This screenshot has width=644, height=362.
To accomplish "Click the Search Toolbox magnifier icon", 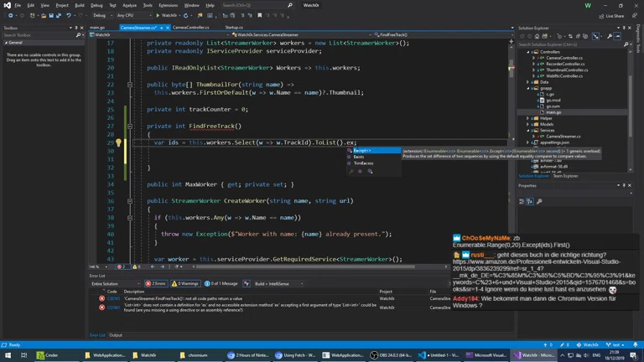I will (78, 35).
